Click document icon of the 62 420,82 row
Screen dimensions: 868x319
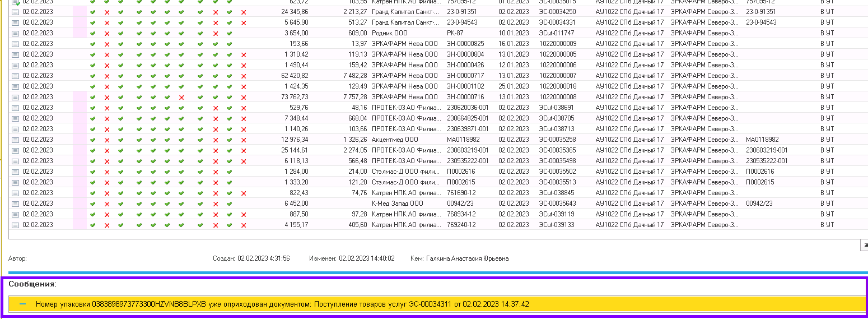[15, 76]
